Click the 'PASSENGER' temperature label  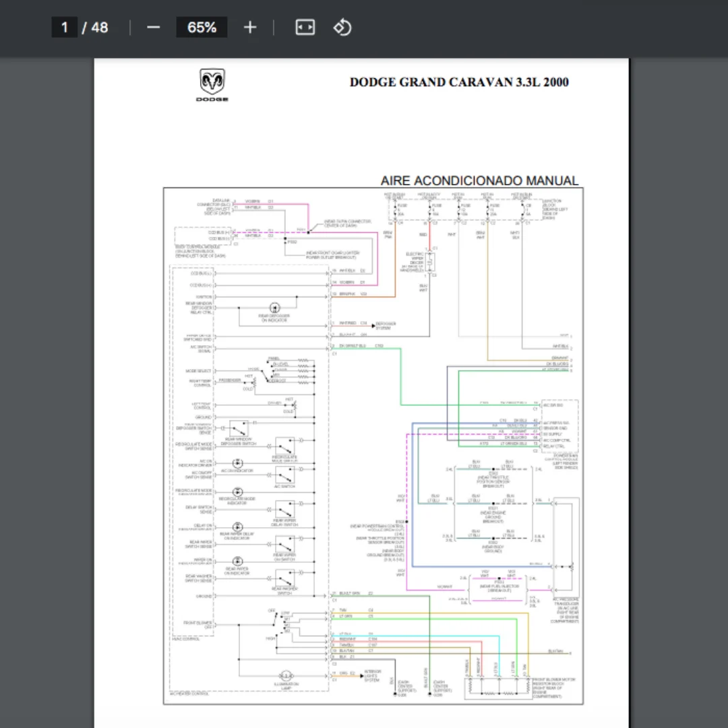pyautogui.click(x=230, y=380)
